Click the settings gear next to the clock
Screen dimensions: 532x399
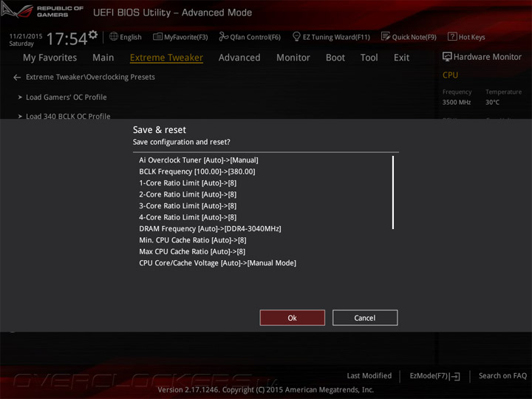click(93, 35)
